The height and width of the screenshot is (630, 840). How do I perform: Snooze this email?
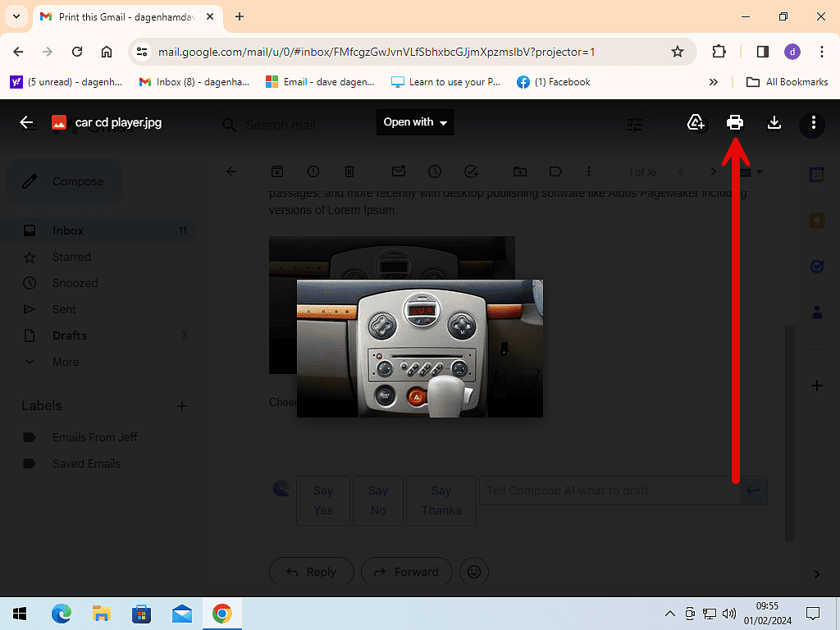434,171
